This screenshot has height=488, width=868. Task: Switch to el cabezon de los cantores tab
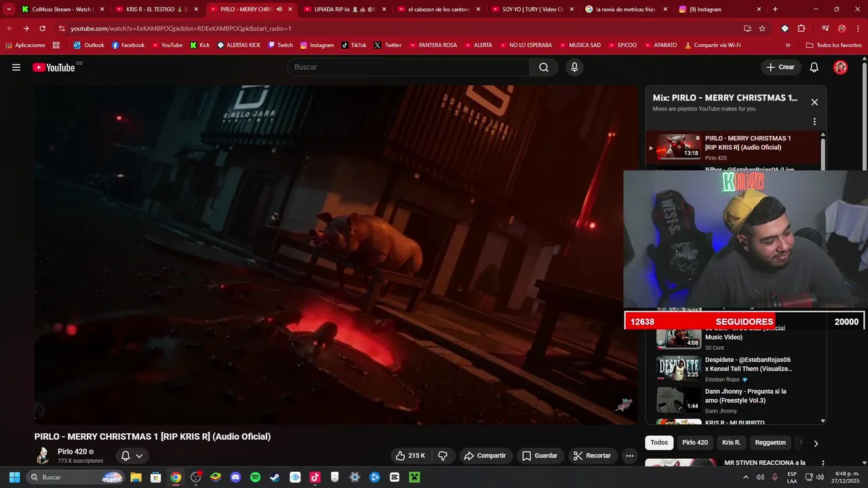[x=439, y=9]
